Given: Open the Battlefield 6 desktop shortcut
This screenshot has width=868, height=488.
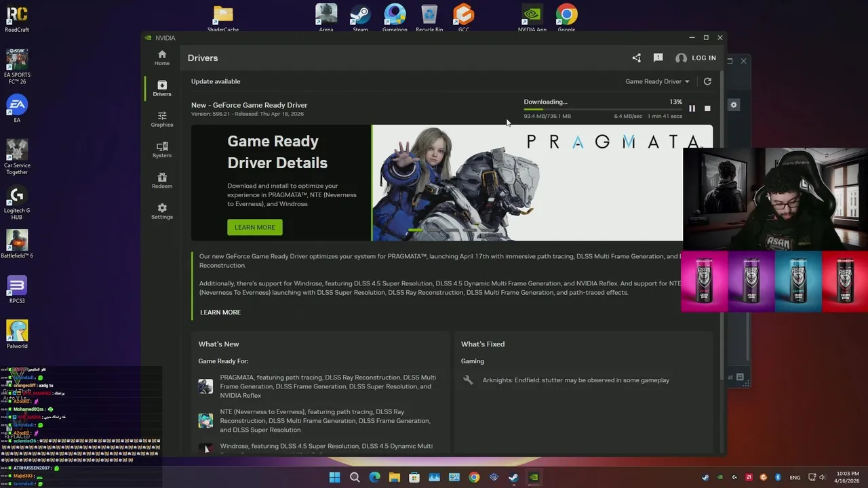Looking at the screenshot, I should click(17, 244).
